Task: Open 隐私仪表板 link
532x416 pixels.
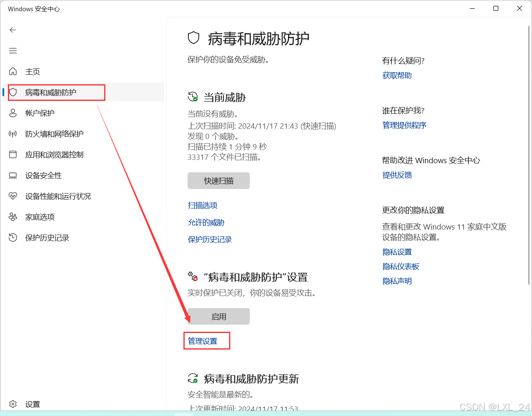Action: click(401, 267)
